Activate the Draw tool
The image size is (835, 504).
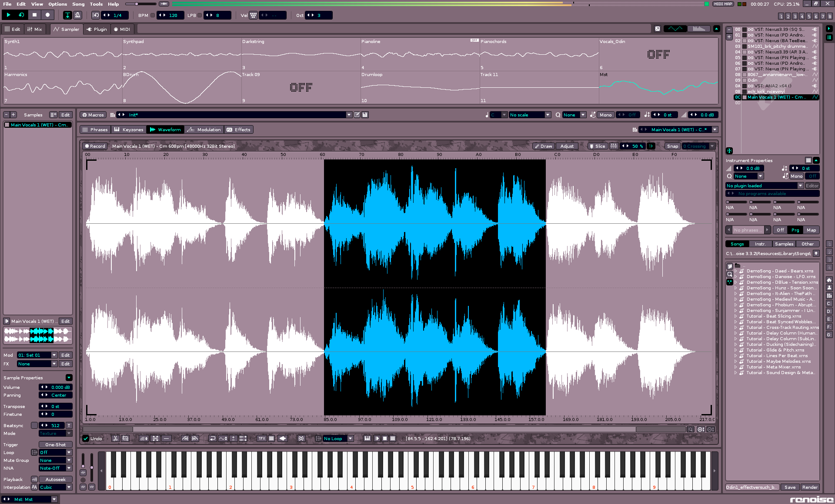point(543,146)
